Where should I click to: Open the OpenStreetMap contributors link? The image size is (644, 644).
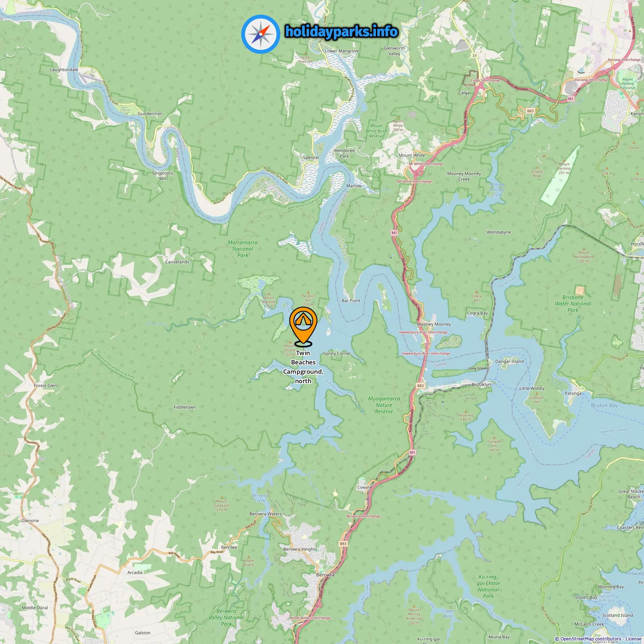pos(590,639)
